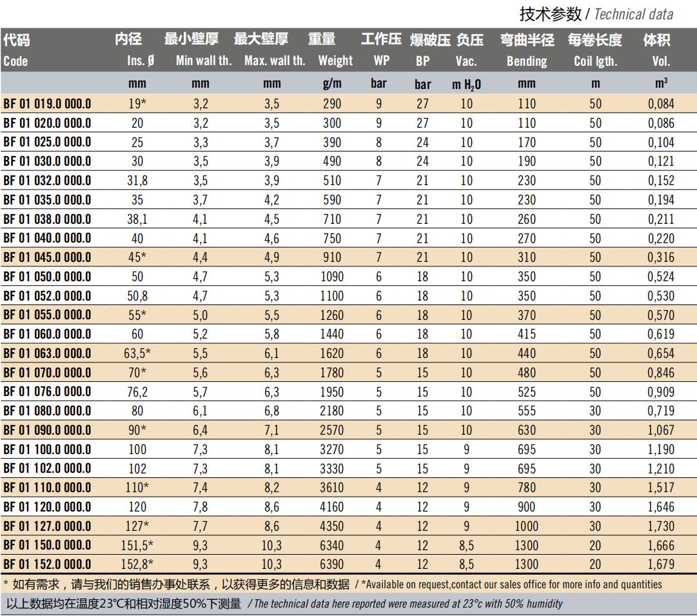Click the 'm³' unit label
This screenshot has height=616, width=697.
pos(661,83)
